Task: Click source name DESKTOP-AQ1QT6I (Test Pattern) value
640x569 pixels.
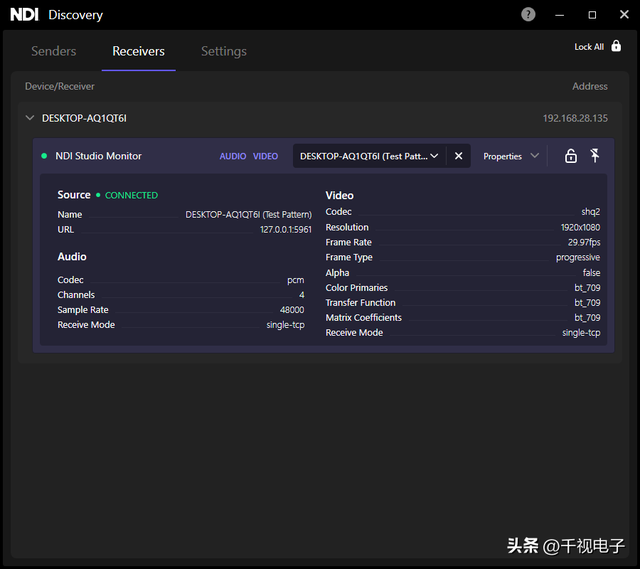Action: [x=249, y=215]
